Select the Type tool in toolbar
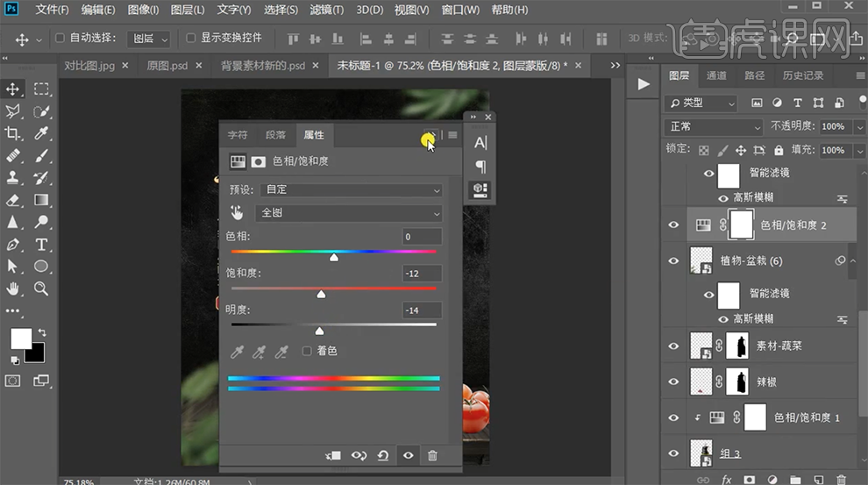The height and width of the screenshot is (485, 868). click(x=41, y=245)
